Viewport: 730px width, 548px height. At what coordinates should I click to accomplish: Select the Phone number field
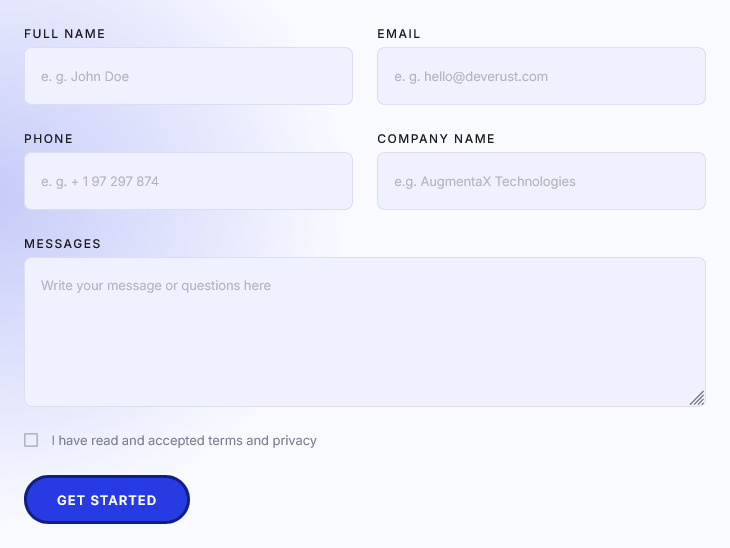click(x=188, y=181)
